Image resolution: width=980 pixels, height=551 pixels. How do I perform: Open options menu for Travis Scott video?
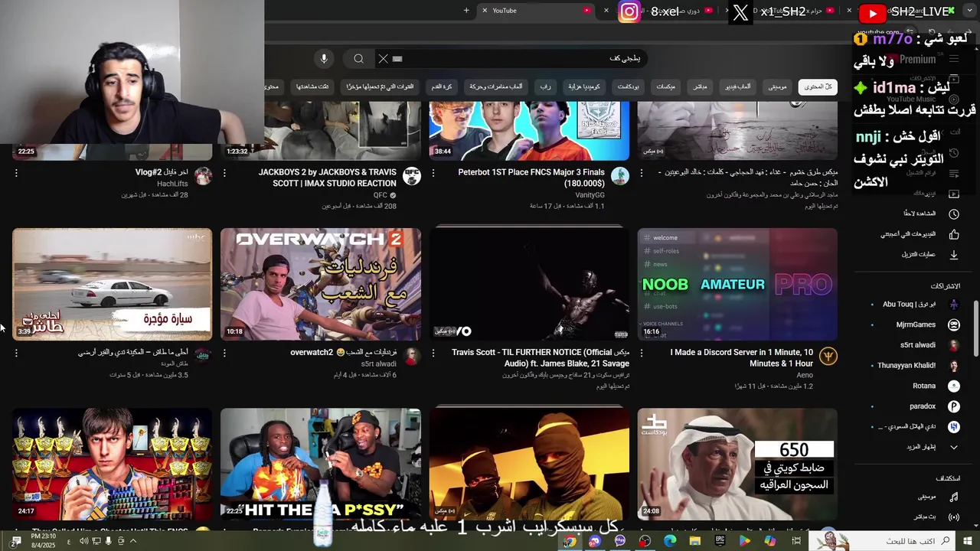(433, 353)
